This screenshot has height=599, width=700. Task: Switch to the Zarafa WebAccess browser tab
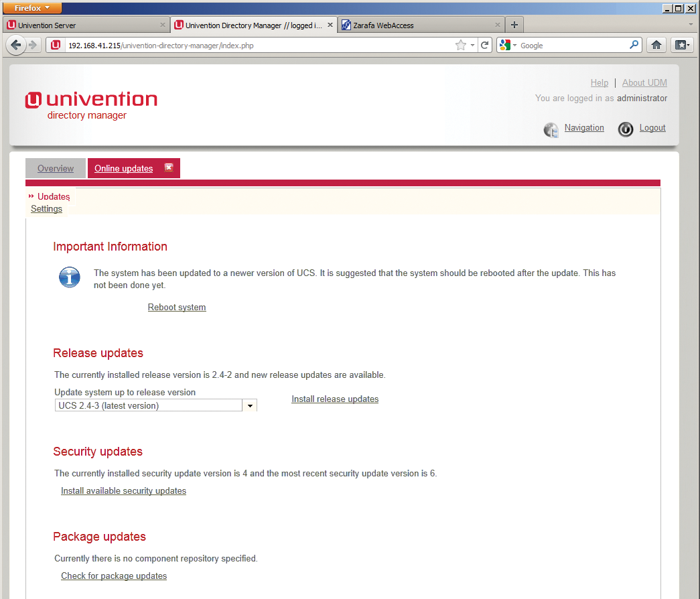pos(415,25)
